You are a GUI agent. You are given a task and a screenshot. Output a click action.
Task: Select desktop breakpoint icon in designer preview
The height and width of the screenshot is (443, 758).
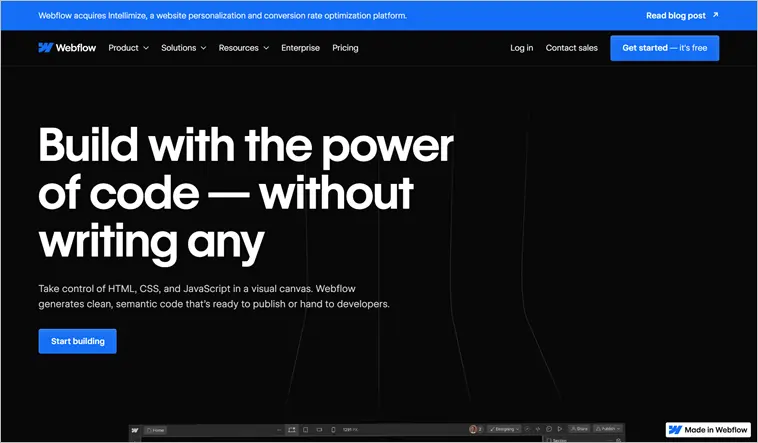(x=292, y=430)
